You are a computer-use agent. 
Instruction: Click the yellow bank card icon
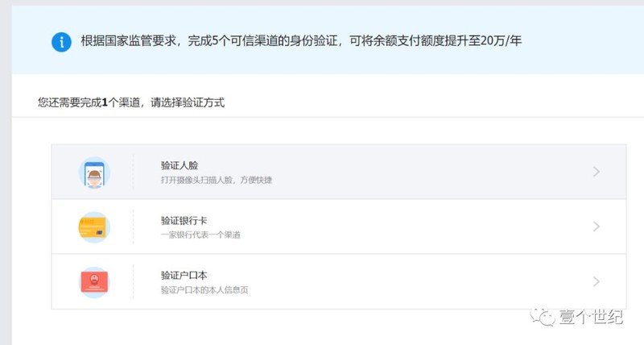tap(94, 227)
